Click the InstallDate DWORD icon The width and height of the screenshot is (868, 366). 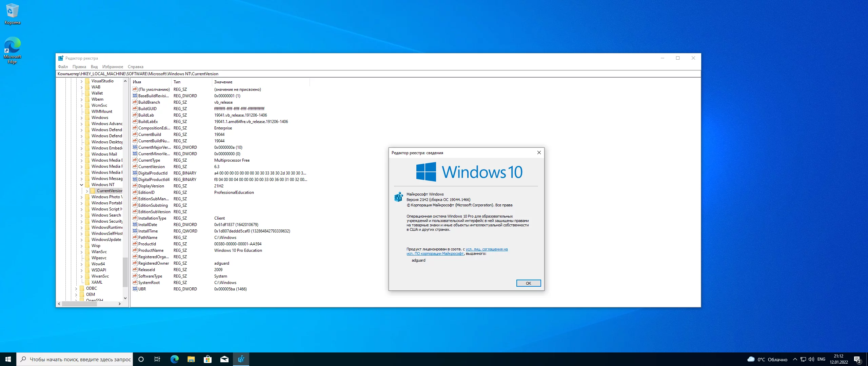pyautogui.click(x=135, y=225)
